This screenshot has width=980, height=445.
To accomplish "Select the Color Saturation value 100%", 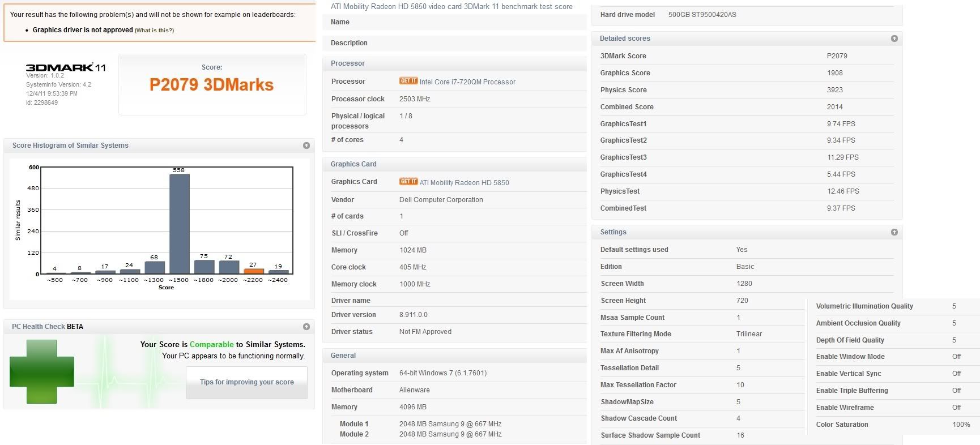I will (x=961, y=425).
